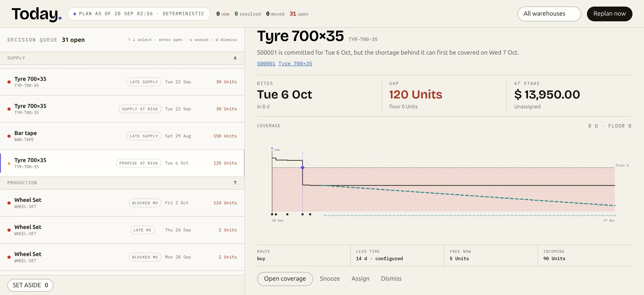This screenshot has height=295, width=644.
Task: Click the ROUTE buy value
Action: [261, 258]
